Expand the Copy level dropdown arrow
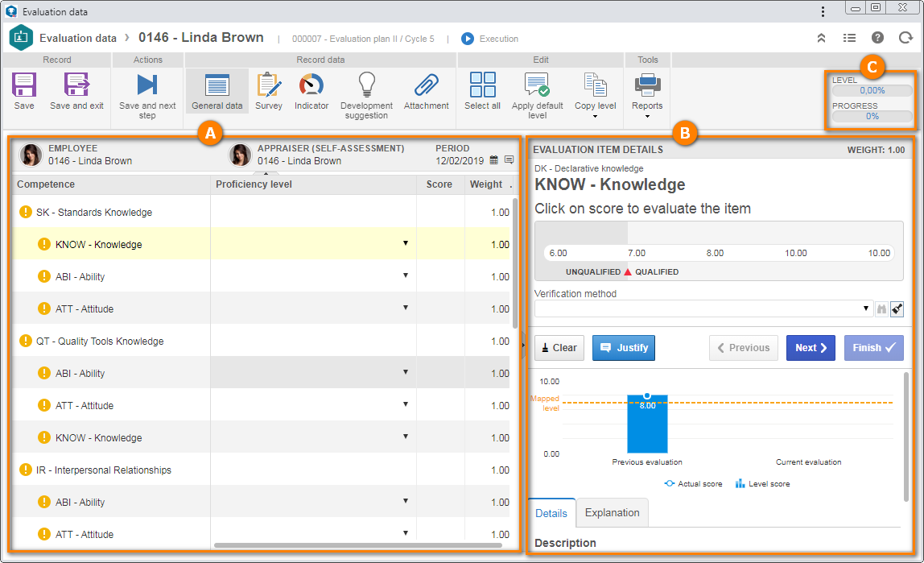 tap(595, 117)
